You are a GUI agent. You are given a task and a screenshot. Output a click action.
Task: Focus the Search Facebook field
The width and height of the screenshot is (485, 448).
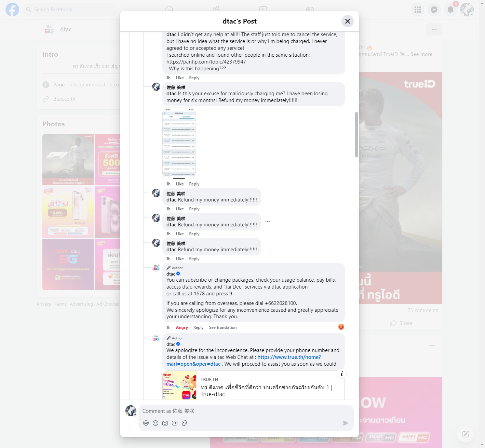coord(70,10)
